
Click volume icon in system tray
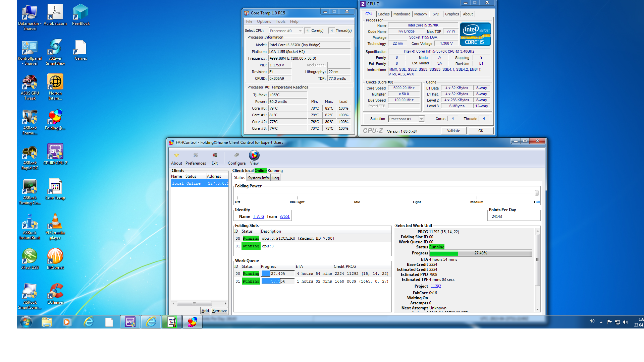point(626,322)
